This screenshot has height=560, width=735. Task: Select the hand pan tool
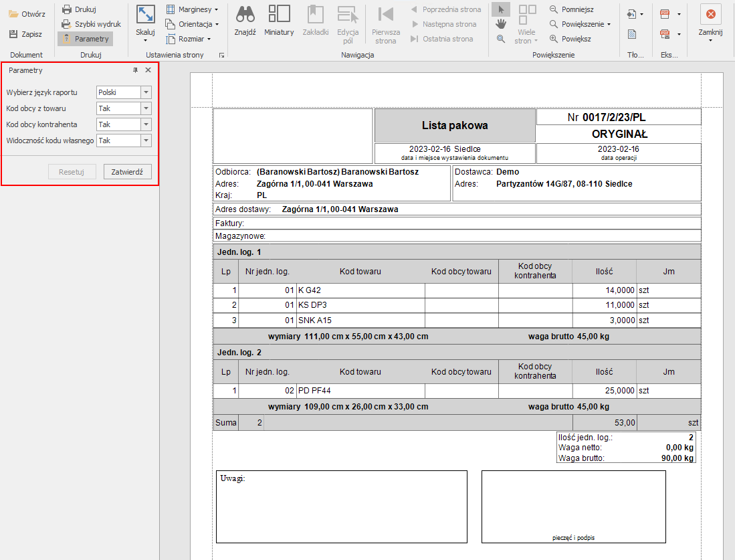500,24
